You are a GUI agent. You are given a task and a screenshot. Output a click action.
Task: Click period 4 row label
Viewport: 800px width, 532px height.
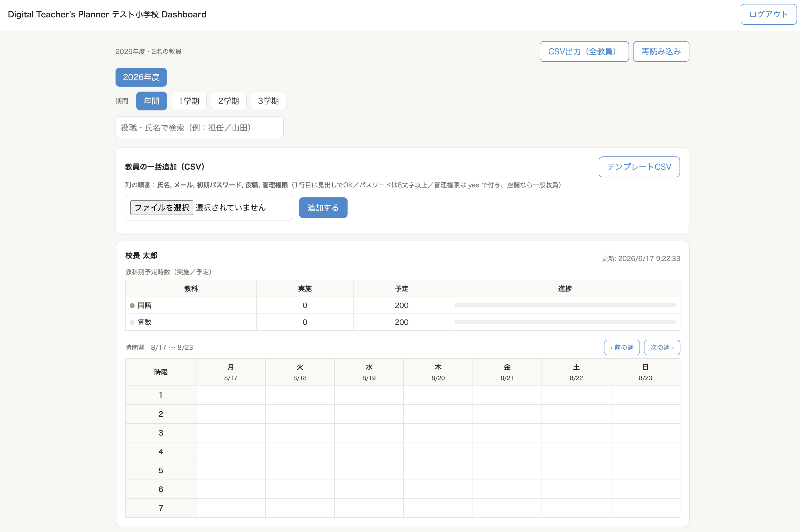coord(161,452)
